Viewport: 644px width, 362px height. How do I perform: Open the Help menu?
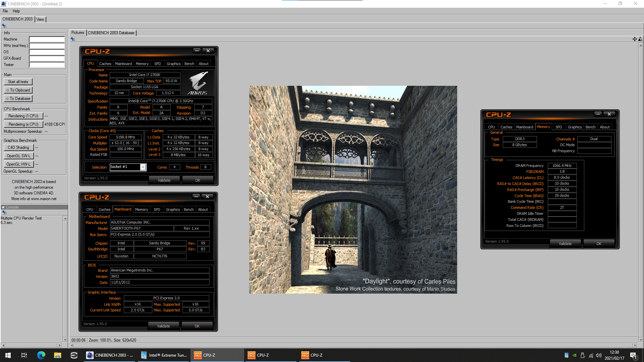tap(16, 11)
